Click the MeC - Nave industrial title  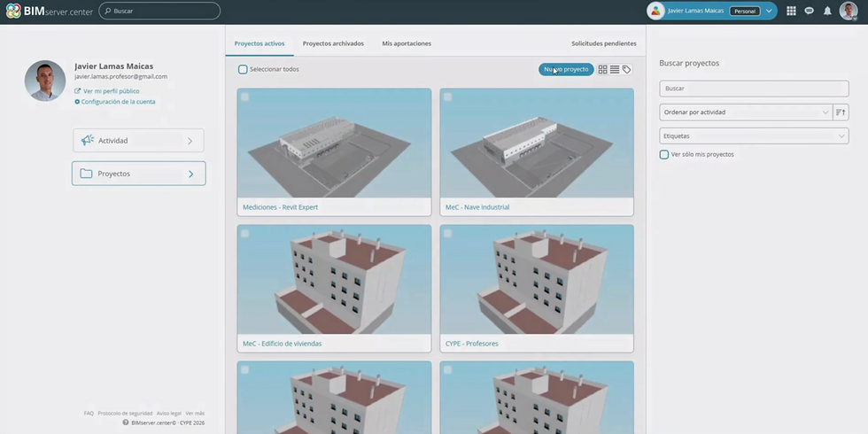pyautogui.click(x=477, y=207)
